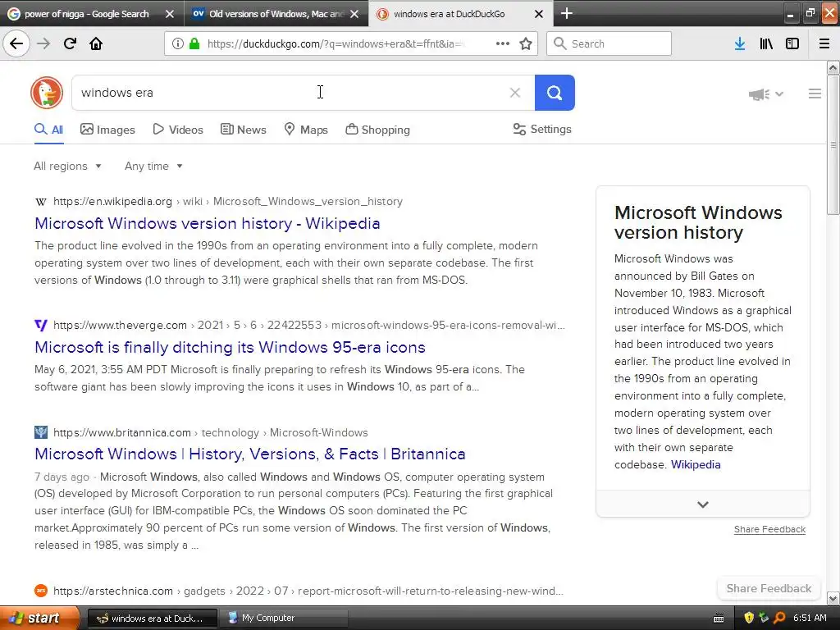This screenshot has width=840, height=630.
Task: Open a new browser tab
Action: click(x=567, y=13)
